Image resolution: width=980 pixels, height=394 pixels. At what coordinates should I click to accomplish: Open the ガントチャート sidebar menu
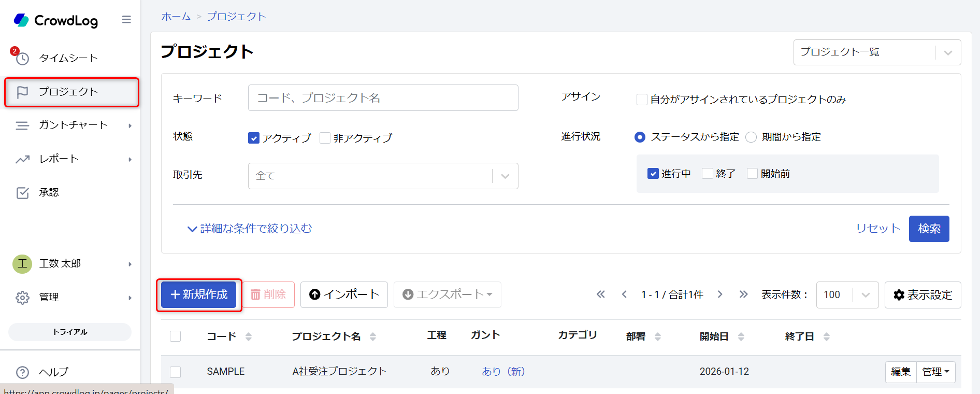(73, 125)
